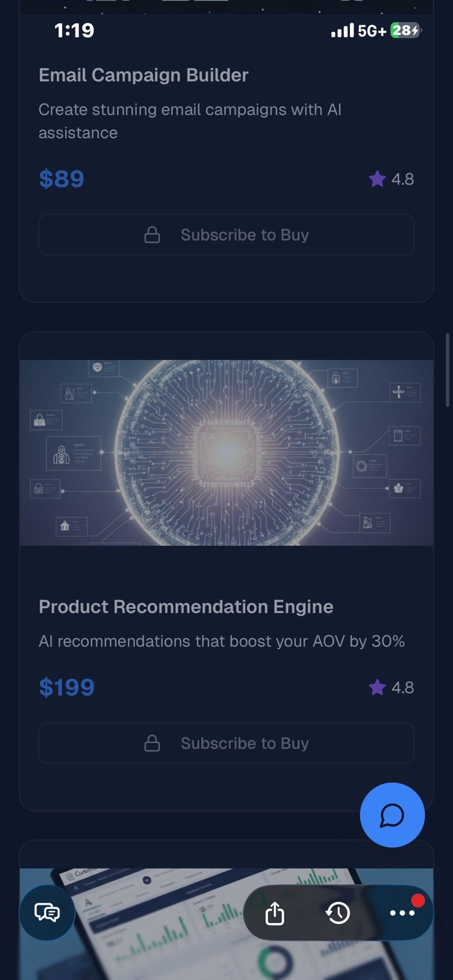453x980 pixels.
Task: Click the $199 price label
Action: coord(67,687)
